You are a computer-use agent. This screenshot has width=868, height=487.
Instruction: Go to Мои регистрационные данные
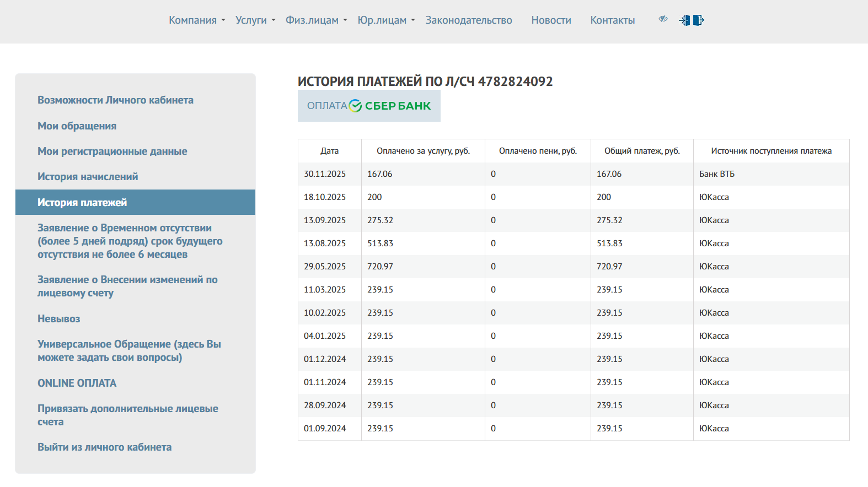tap(112, 151)
